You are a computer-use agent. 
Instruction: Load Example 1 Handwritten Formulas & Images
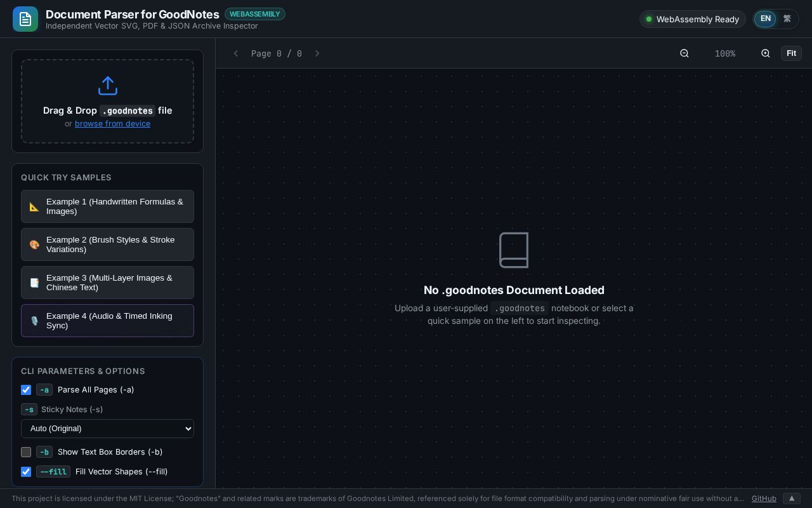tap(107, 206)
